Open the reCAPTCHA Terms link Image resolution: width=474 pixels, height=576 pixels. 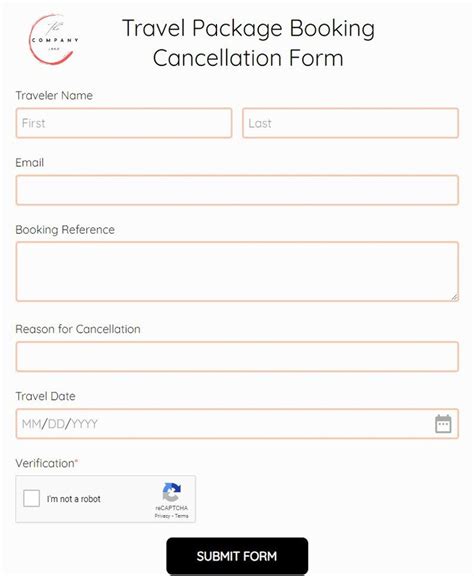click(182, 516)
